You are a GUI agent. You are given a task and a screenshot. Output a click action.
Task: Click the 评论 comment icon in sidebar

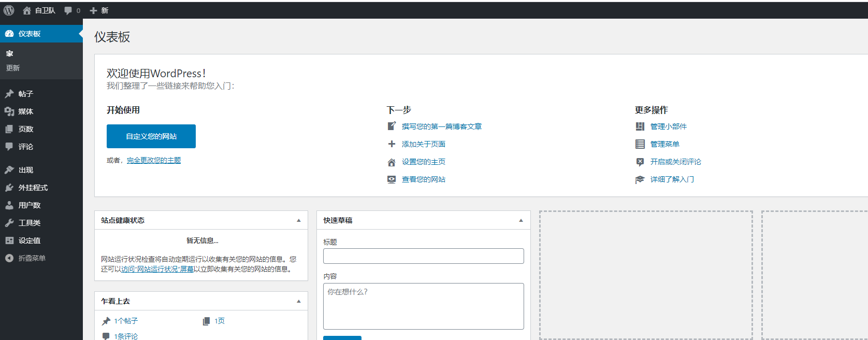[x=9, y=147]
